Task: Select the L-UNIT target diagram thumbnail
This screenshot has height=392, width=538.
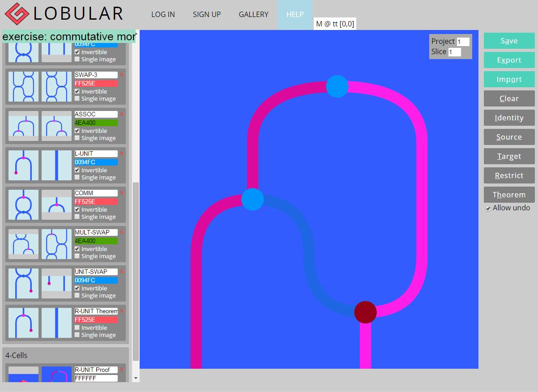Action: tap(56, 166)
